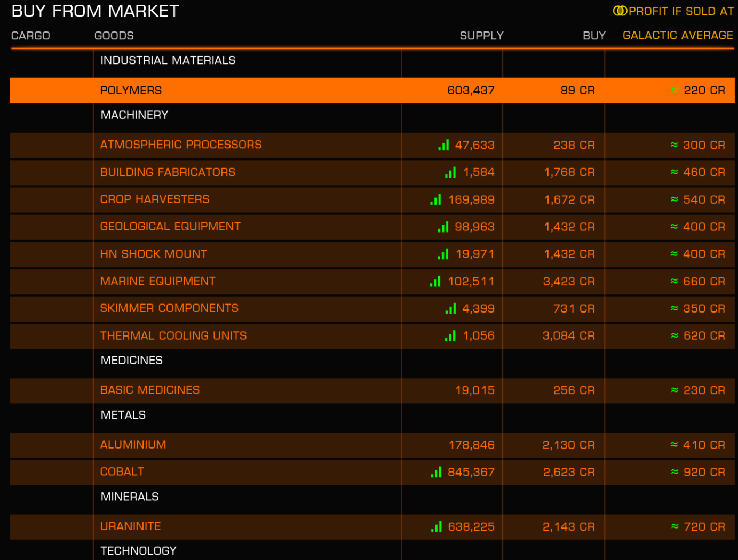Viewport: 738px width, 560px height.
Task: Select the highlighted Polymers commodity
Action: coord(372,90)
